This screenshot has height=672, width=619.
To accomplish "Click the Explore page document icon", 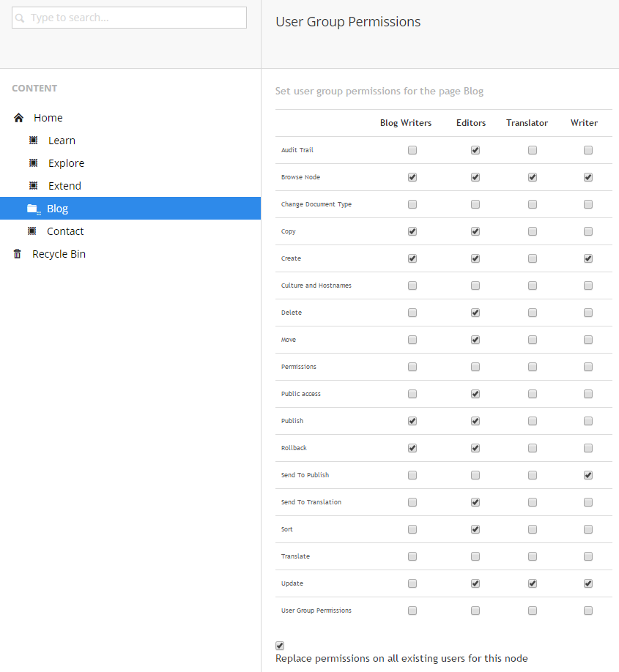I will coord(34,163).
